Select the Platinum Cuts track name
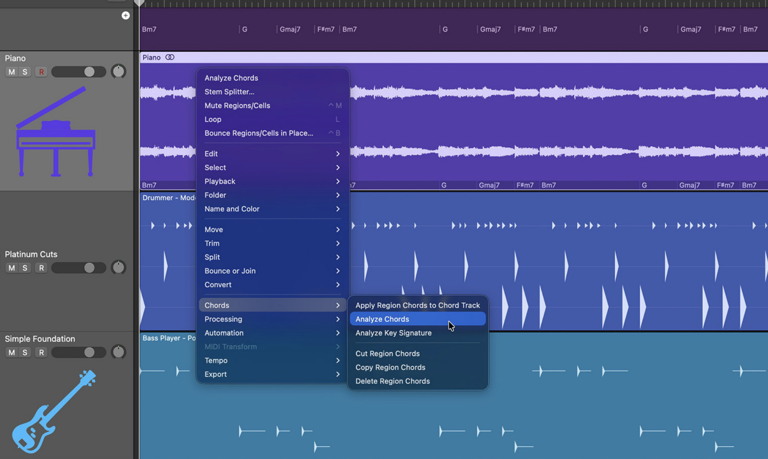768x459 pixels. [31, 254]
